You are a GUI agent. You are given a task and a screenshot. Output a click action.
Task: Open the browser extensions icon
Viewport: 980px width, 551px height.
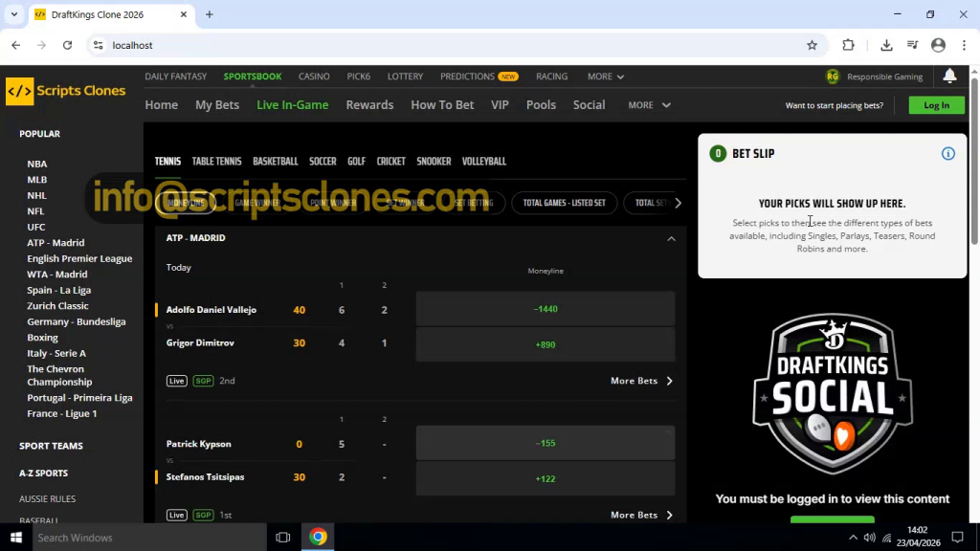pyautogui.click(x=848, y=45)
